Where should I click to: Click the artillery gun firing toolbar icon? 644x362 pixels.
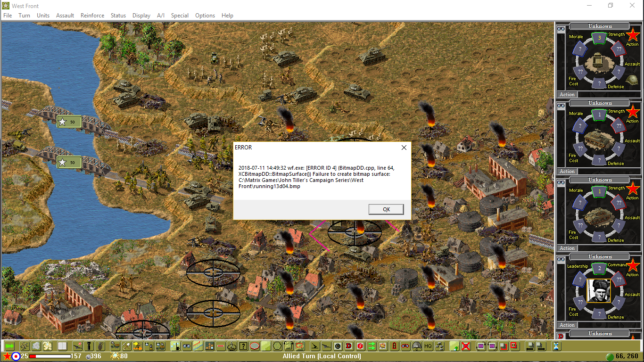pos(77,346)
